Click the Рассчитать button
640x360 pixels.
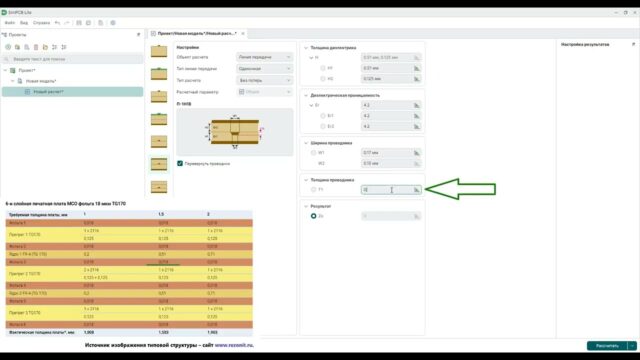[607, 346]
